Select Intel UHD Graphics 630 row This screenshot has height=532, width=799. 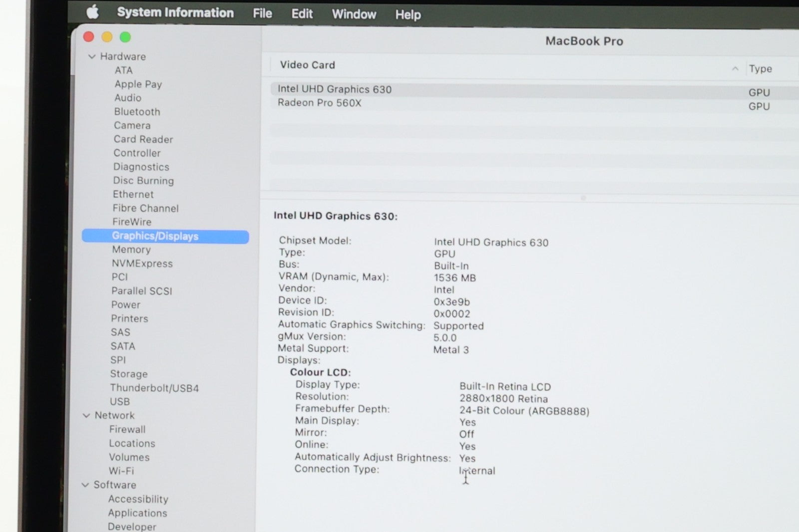coord(335,89)
